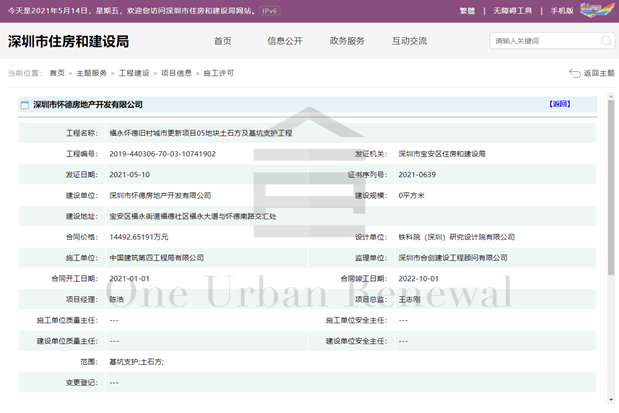Select the 工程名称 project name value
The height and width of the screenshot is (413, 619).
coord(201,133)
